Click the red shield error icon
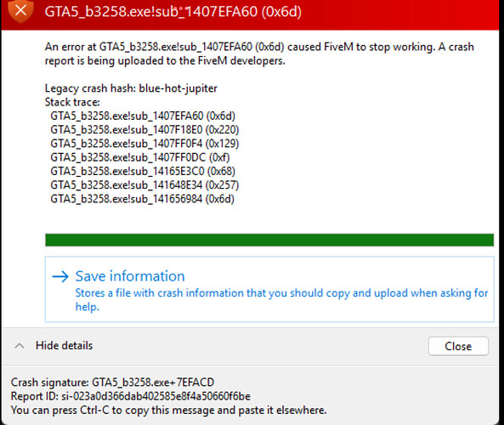504x425 pixels. pos(21,10)
